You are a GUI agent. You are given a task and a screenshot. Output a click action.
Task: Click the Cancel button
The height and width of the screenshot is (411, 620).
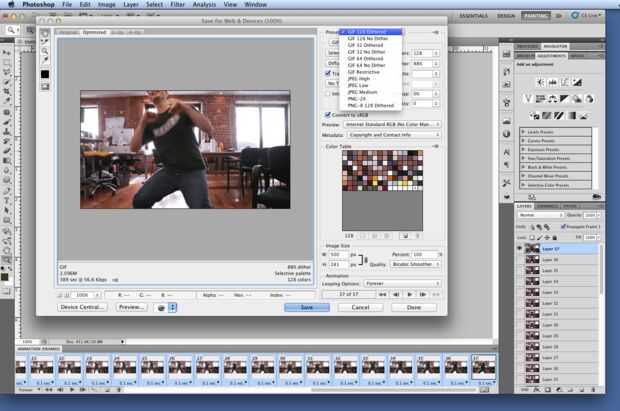360,307
